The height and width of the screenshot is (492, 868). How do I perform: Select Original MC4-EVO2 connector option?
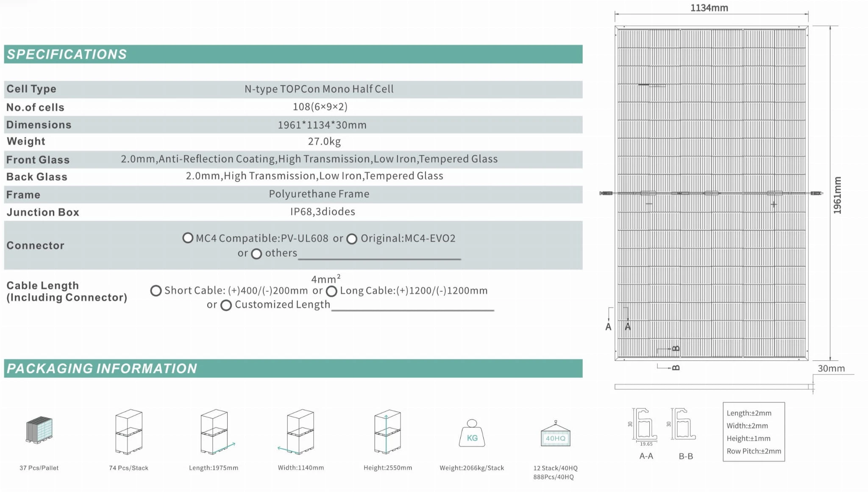[352, 239]
